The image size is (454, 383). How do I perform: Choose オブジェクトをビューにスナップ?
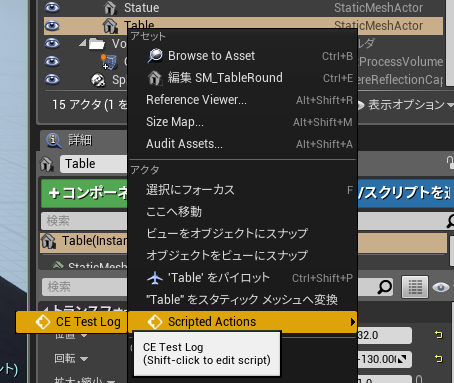[243, 255]
